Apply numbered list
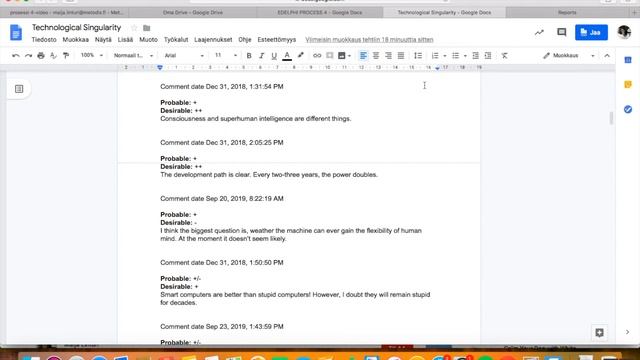The width and height of the screenshot is (640, 360). tap(435, 56)
